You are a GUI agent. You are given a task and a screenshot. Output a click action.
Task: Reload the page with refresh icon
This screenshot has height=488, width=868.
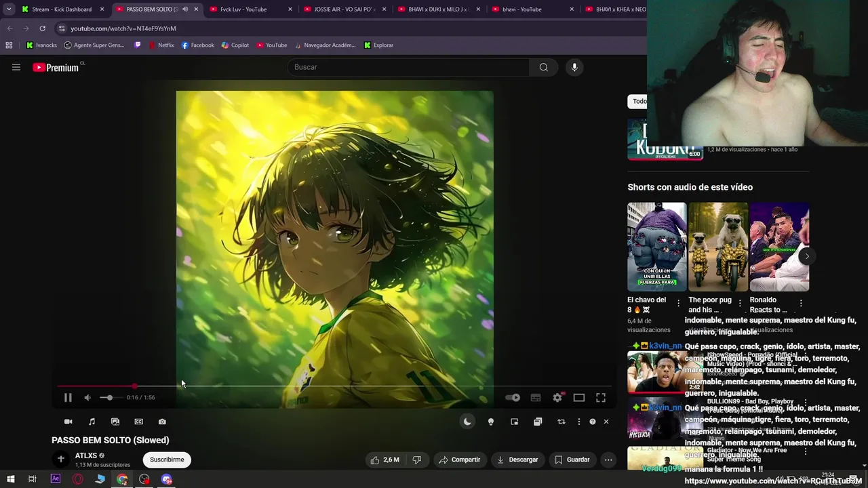pyautogui.click(x=42, y=28)
